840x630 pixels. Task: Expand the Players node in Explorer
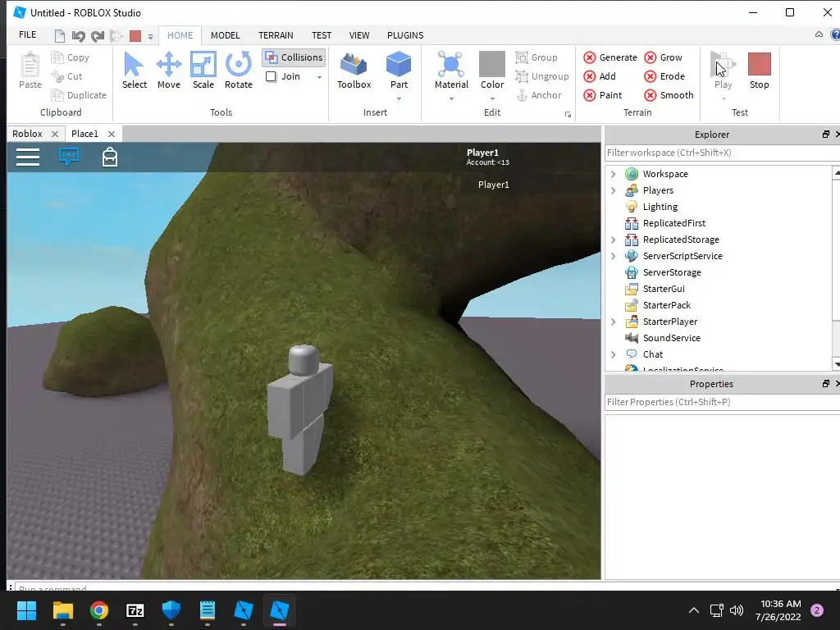[614, 190]
